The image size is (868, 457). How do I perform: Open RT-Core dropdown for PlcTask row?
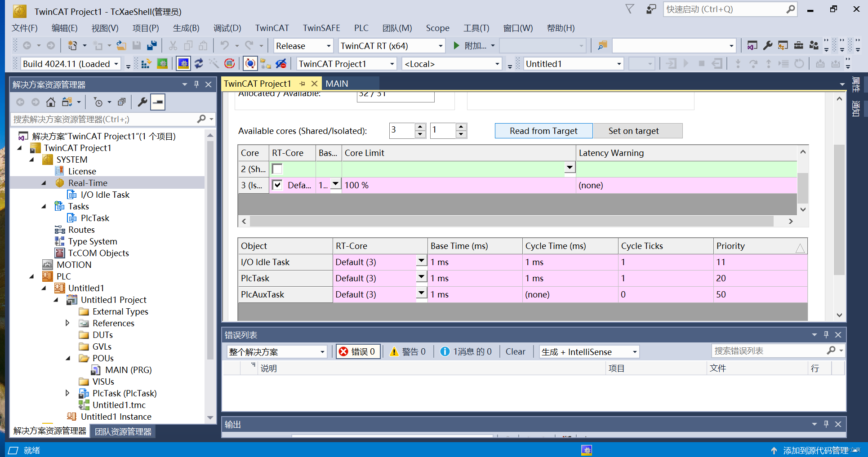(x=421, y=277)
